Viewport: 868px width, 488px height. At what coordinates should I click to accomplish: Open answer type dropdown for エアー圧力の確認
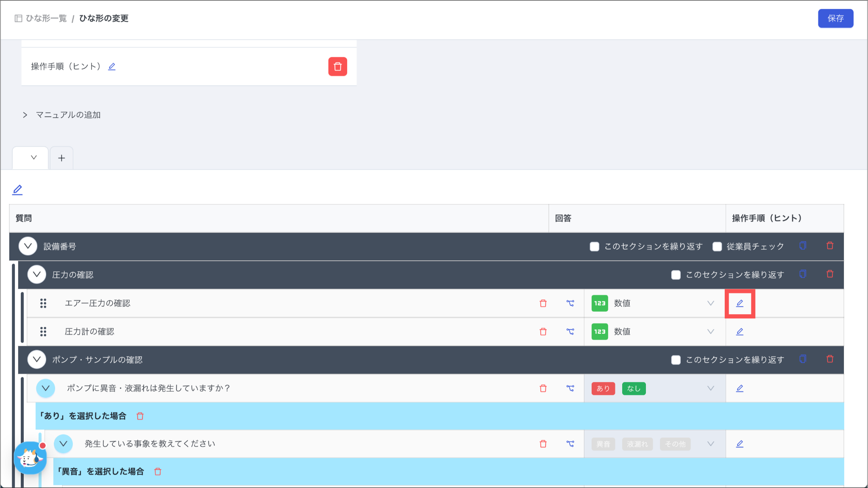(x=710, y=303)
